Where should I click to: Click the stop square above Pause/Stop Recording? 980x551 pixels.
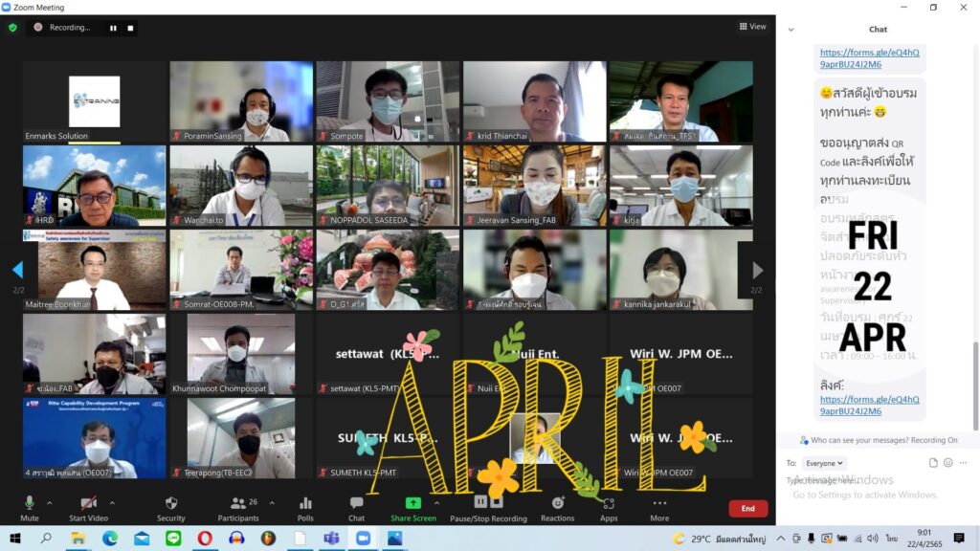497,501
